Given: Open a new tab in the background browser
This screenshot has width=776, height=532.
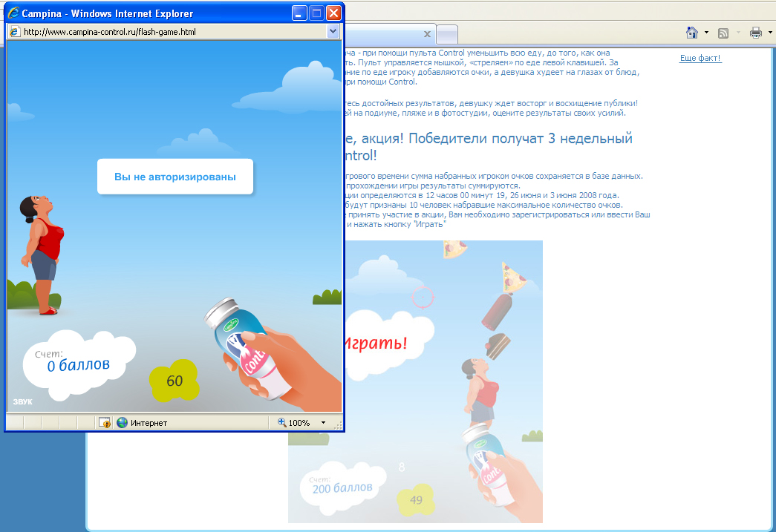Looking at the screenshot, I should pos(447,35).
